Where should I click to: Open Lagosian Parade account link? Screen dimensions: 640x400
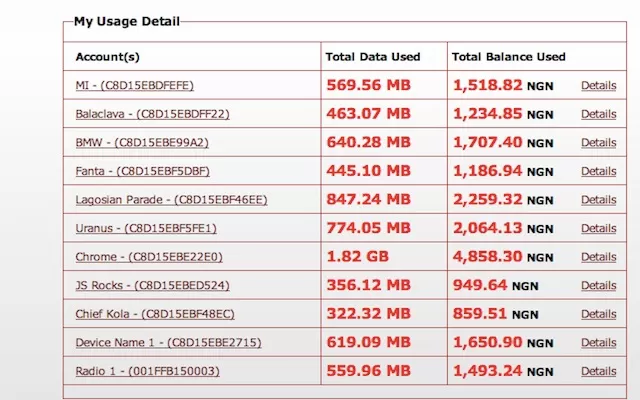pos(171,200)
